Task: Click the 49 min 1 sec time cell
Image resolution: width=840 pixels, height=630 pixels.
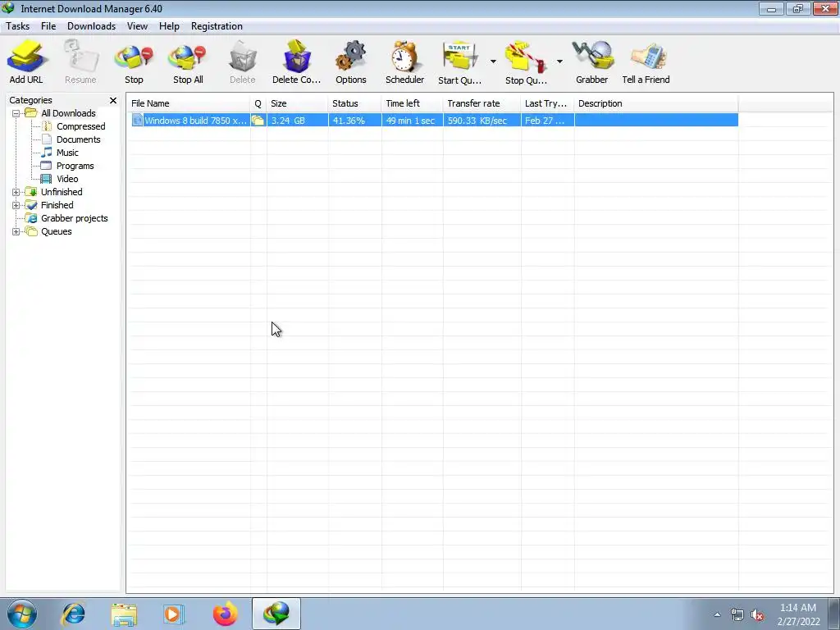Action: (x=413, y=121)
